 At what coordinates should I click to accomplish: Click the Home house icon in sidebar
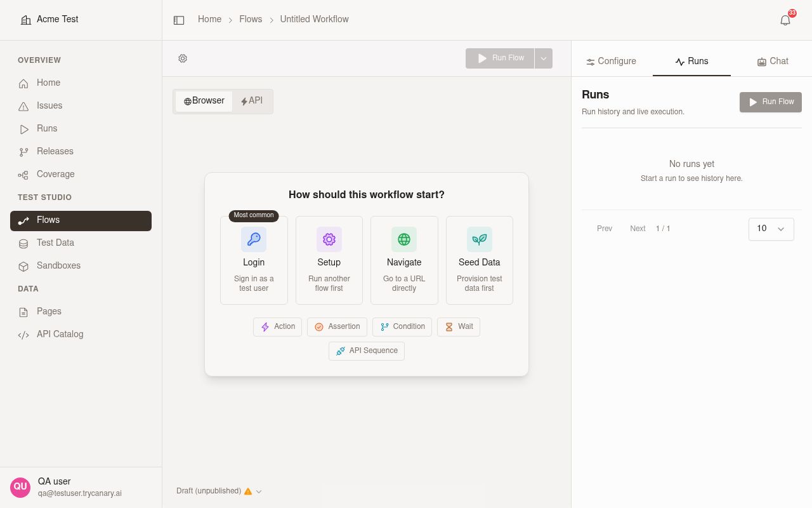tap(23, 83)
